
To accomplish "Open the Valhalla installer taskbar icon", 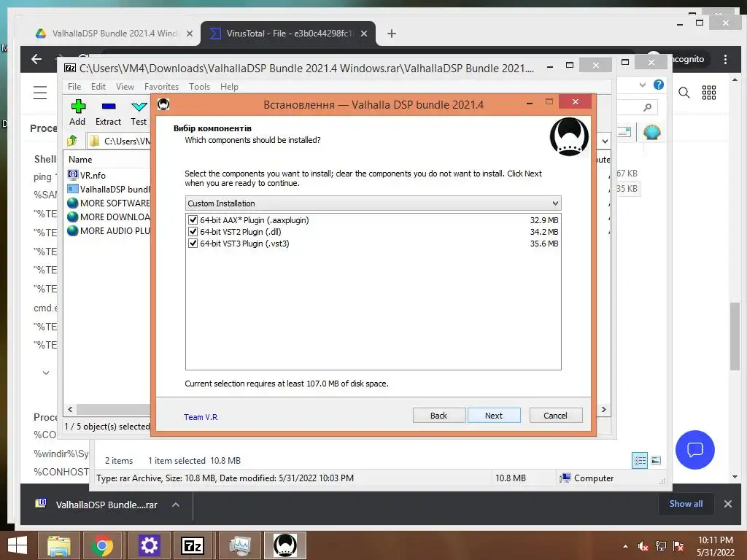I will tap(285, 545).
